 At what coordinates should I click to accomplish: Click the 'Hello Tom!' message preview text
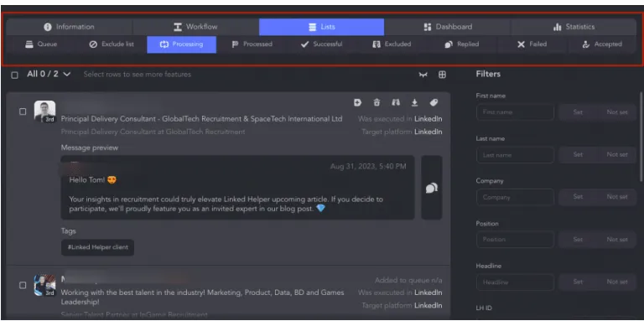94,180
